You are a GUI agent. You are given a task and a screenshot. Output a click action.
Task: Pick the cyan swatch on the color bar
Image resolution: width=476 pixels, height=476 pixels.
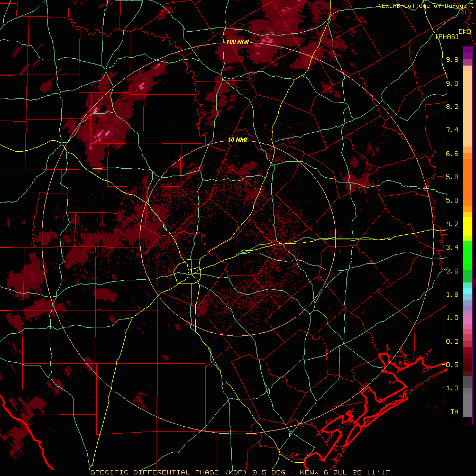coord(467,290)
